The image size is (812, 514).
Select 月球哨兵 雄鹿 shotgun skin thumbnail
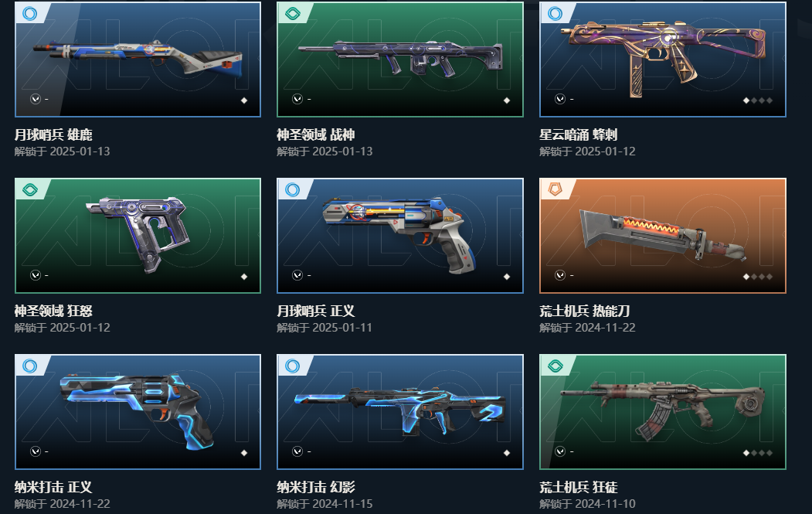click(138, 59)
